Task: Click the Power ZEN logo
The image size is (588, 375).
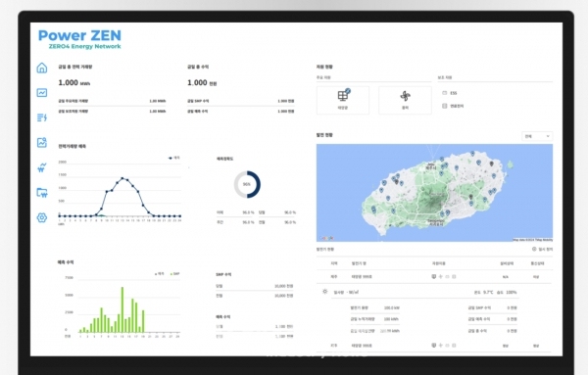Action: 80,36
